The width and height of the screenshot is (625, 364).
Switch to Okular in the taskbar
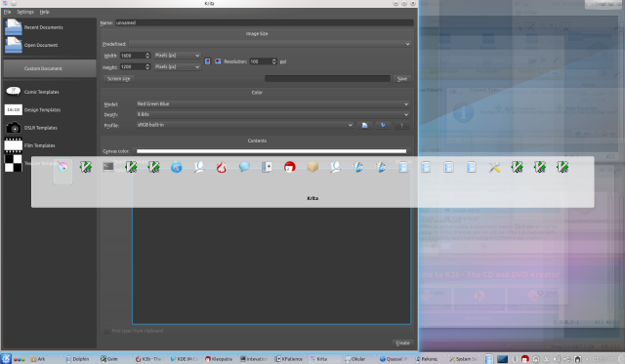(x=360, y=359)
